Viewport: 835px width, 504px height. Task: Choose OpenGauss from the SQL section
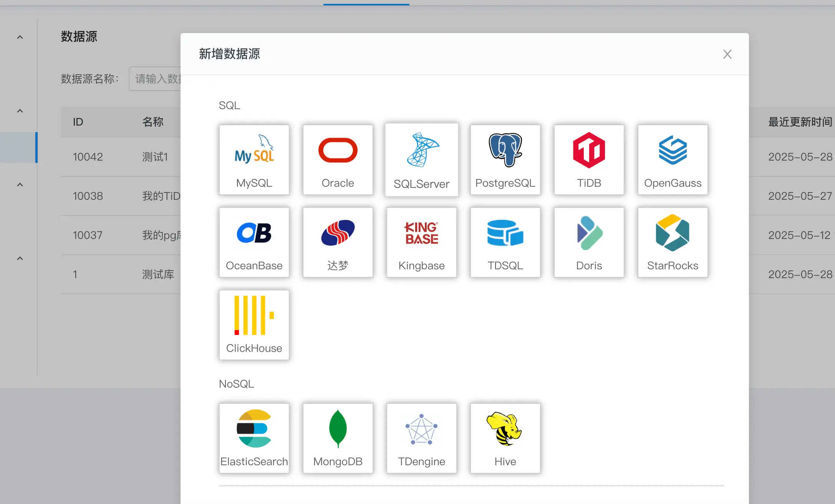(x=673, y=160)
